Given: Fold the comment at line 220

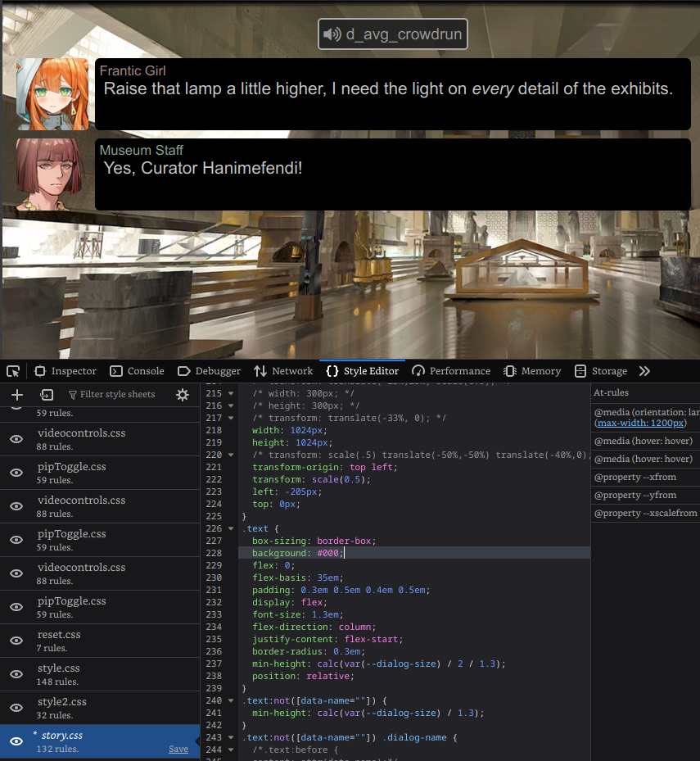Looking at the screenshot, I should click(231, 455).
